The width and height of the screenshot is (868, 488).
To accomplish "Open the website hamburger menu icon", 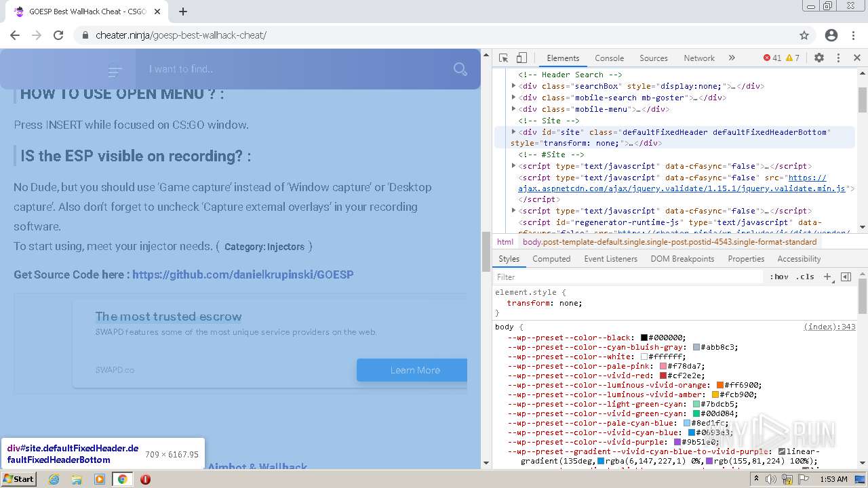I will pos(115,70).
